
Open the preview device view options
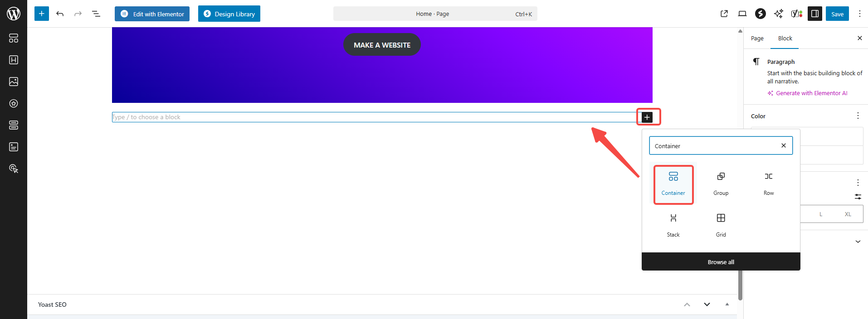[x=742, y=14]
